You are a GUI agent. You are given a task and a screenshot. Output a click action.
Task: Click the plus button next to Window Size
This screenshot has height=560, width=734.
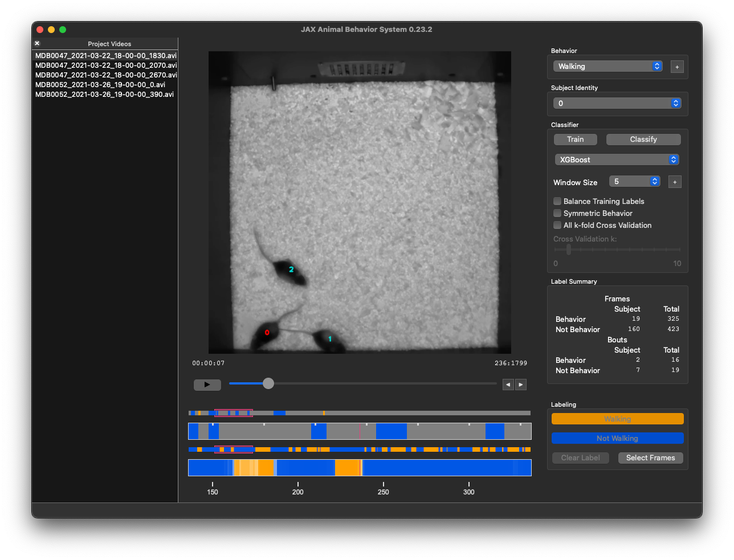[x=675, y=181]
